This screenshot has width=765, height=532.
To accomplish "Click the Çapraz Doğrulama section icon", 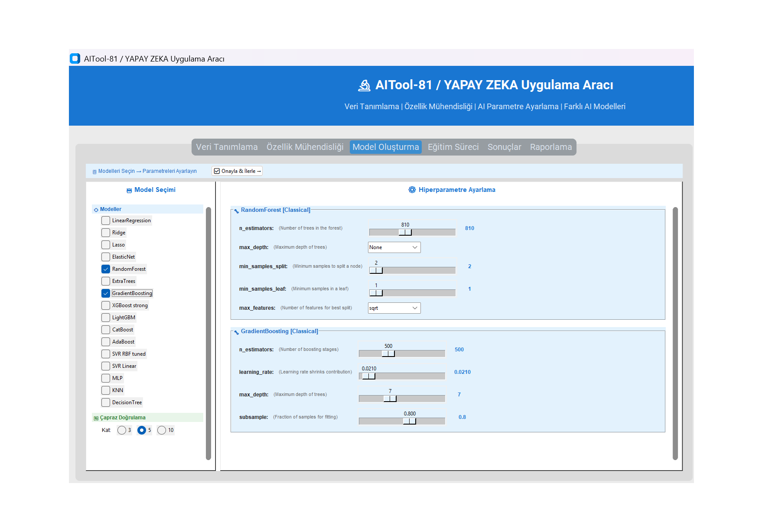I will 96,418.
